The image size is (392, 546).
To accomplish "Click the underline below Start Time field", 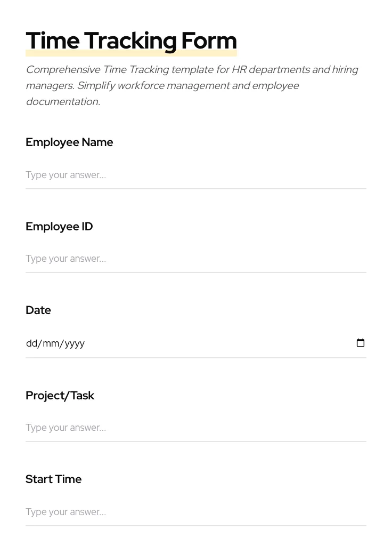I will click(x=196, y=526).
